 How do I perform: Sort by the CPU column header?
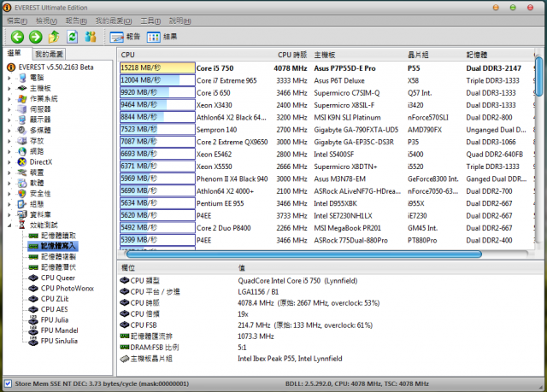(127, 55)
